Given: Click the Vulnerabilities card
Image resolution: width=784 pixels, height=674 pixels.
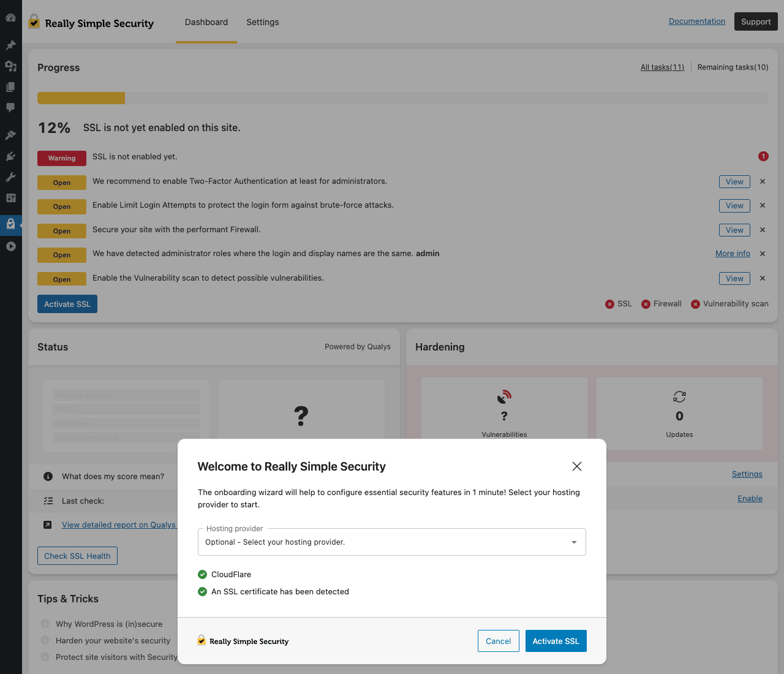Looking at the screenshot, I should tap(504, 408).
